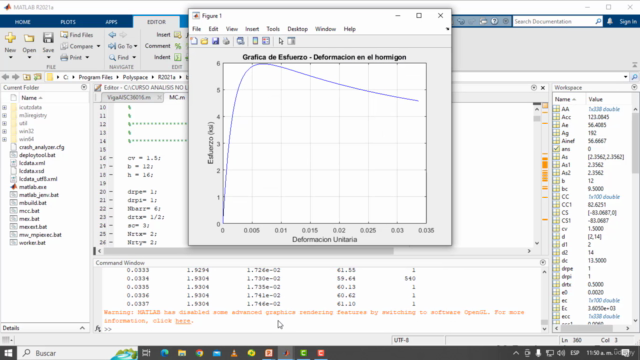Click the Up One Level folder icon

pyautogui.click(x=27, y=77)
